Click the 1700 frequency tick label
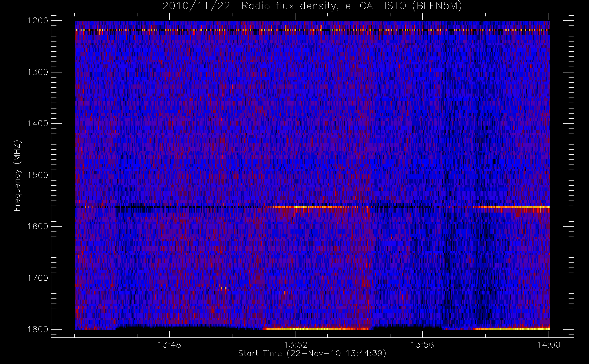The image size is (589, 364). (x=38, y=278)
